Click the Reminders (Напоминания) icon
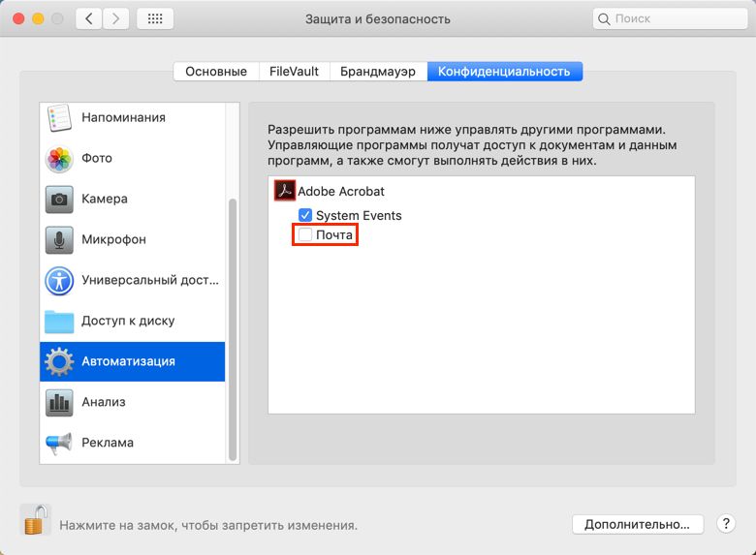This screenshot has width=756, height=555. (59, 118)
